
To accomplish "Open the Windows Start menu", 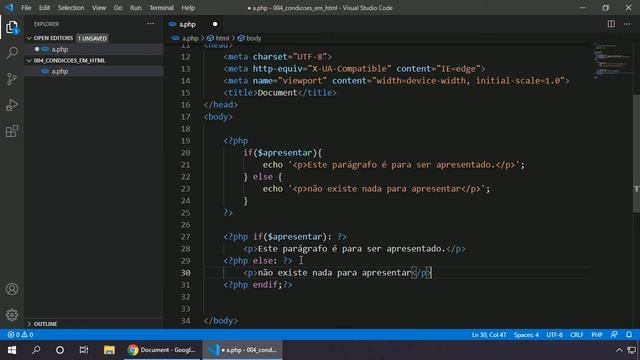I will [12, 350].
